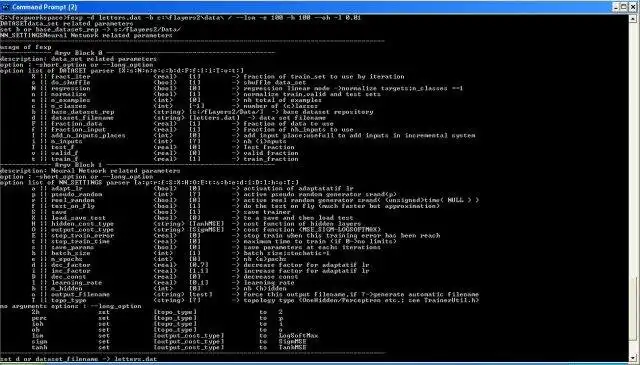This screenshot has height=365, width=640.
Task: Click the 'n_inputs' option name
Action: point(67,141)
